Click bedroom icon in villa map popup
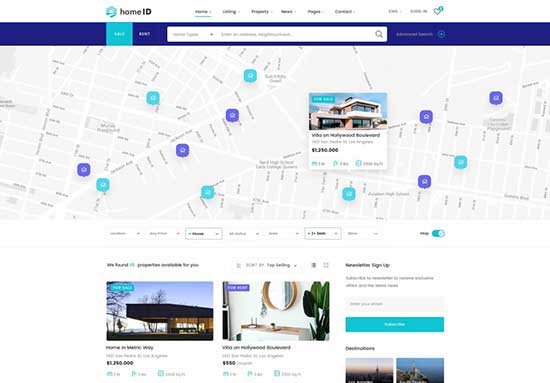 pyautogui.click(x=314, y=163)
